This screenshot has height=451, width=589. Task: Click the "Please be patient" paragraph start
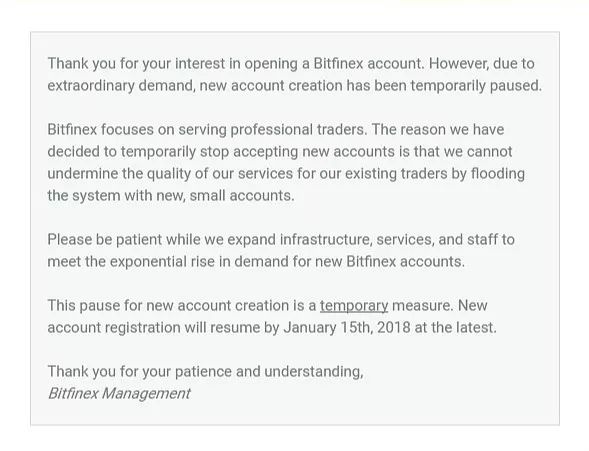point(105,240)
